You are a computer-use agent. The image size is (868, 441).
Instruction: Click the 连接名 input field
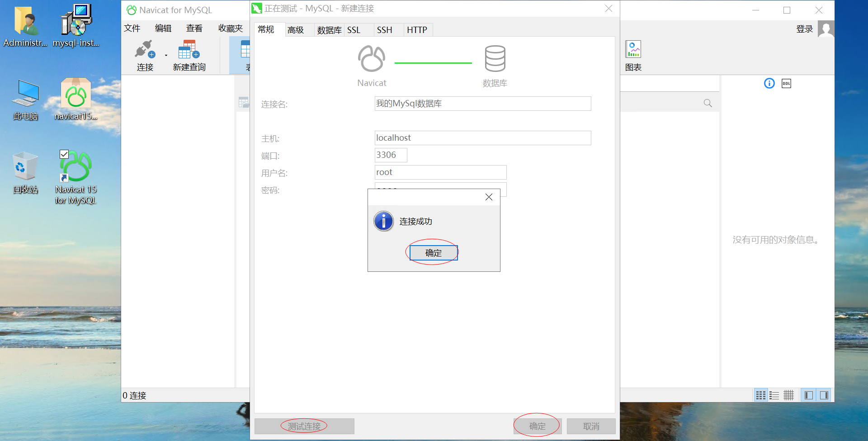483,104
